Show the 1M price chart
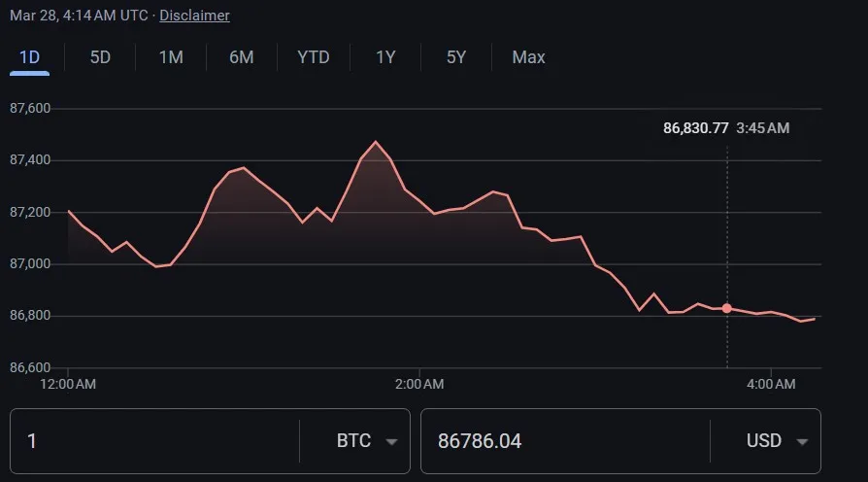868x482 pixels. (171, 57)
